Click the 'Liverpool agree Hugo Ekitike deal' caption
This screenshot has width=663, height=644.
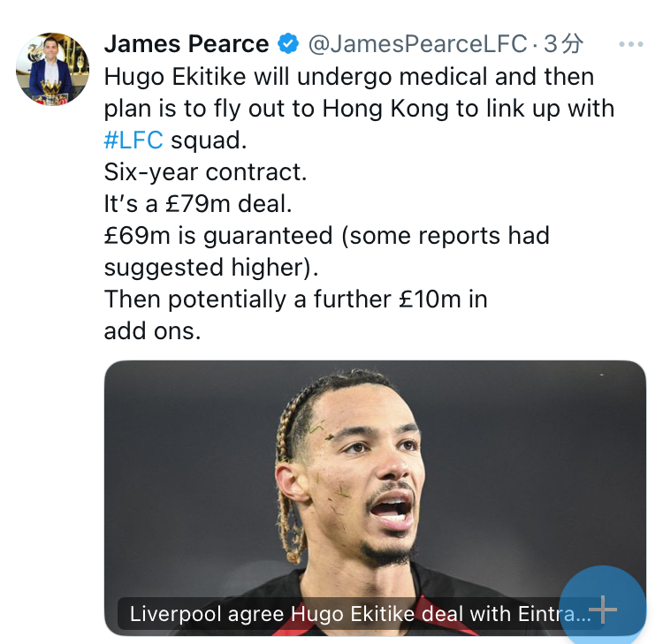(361, 614)
